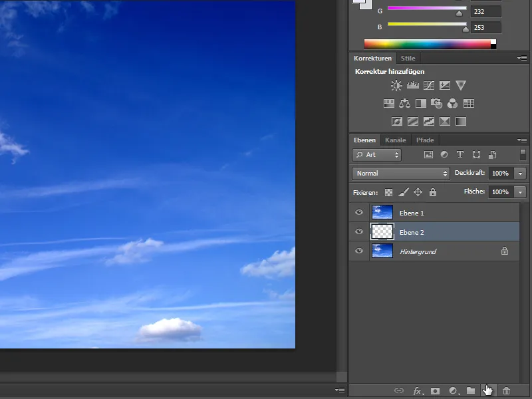Toggle lock all padlock next to Fixieren
532x399 pixels.
coord(433,192)
